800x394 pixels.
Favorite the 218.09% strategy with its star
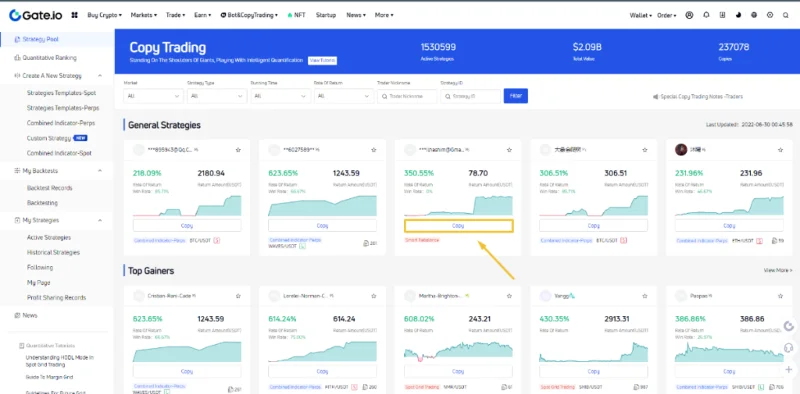point(238,150)
